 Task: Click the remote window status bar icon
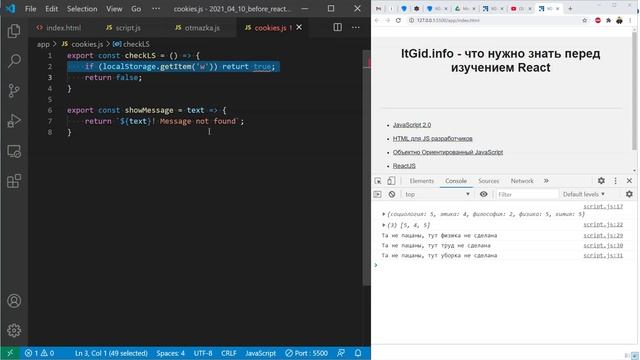10,353
